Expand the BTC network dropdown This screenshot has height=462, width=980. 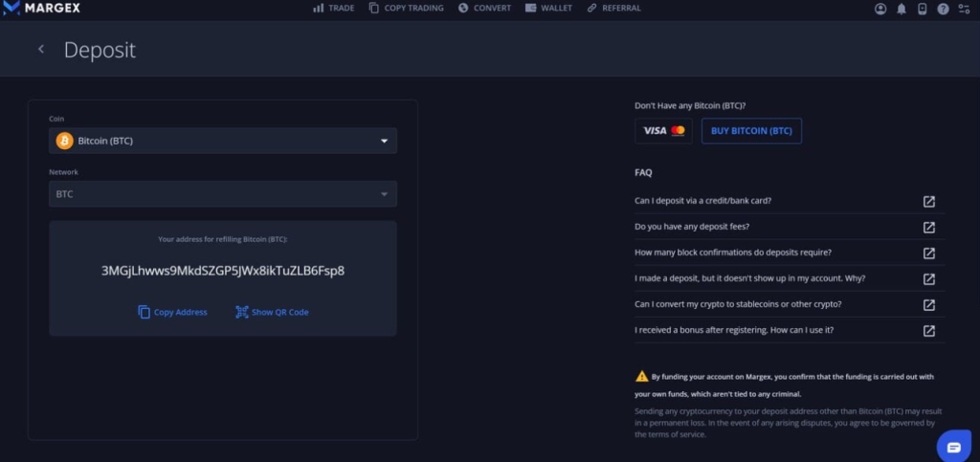pyautogui.click(x=223, y=194)
